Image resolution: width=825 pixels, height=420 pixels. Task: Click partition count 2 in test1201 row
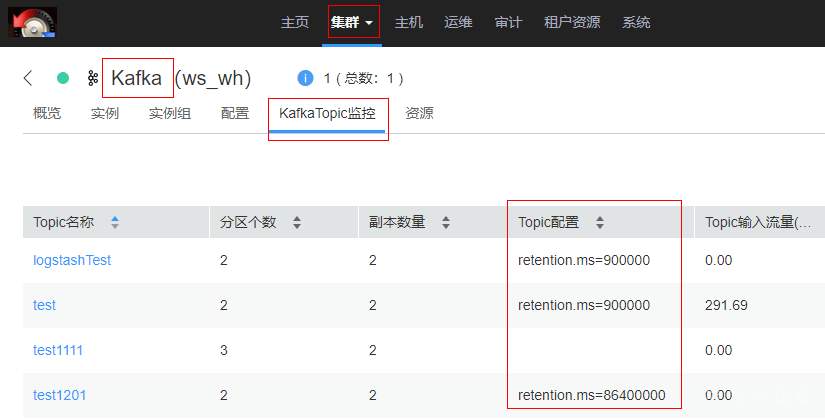(x=224, y=395)
